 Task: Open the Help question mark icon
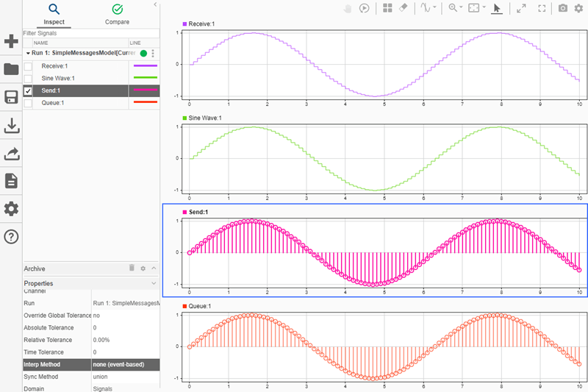coord(11,236)
